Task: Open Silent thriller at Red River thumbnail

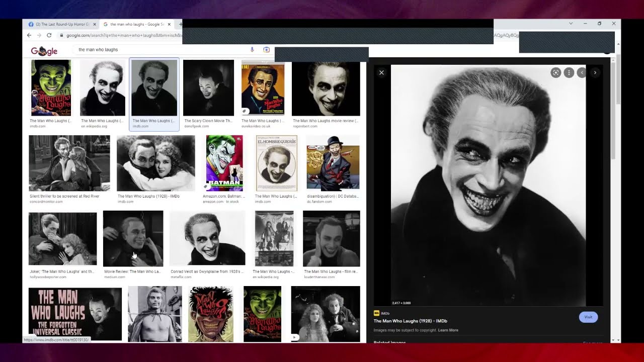Action: 69,163
